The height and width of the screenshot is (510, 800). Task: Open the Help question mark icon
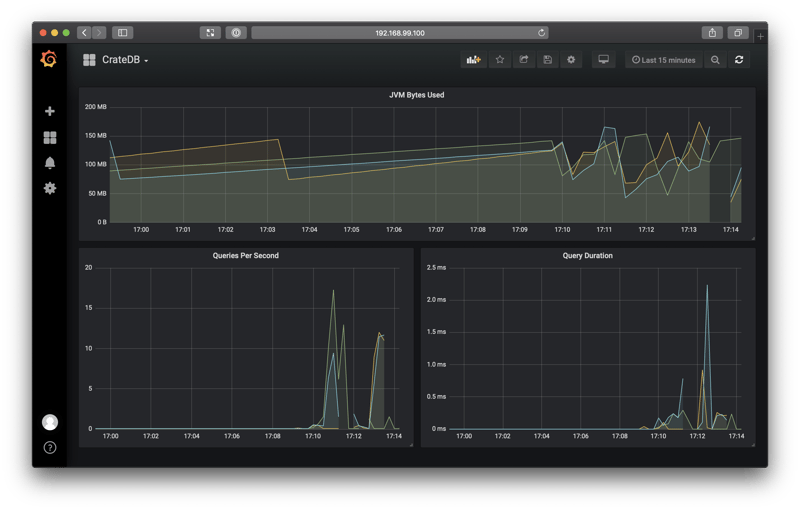coord(49,448)
